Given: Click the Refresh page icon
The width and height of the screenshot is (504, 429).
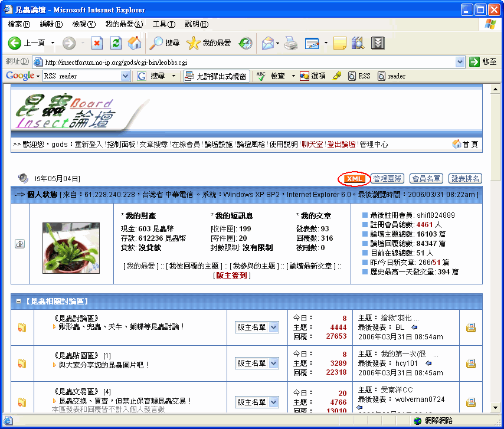Looking at the screenshot, I should pos(116,42).
